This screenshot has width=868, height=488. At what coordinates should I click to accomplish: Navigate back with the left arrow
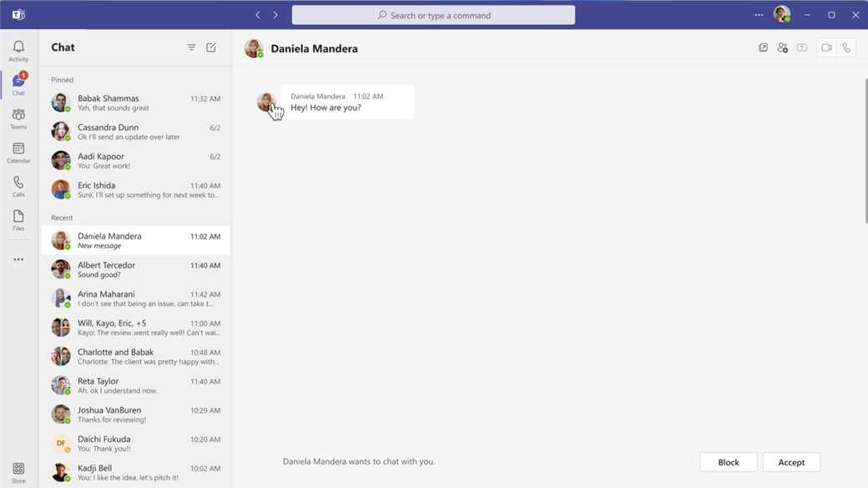(x=258, y=15)
